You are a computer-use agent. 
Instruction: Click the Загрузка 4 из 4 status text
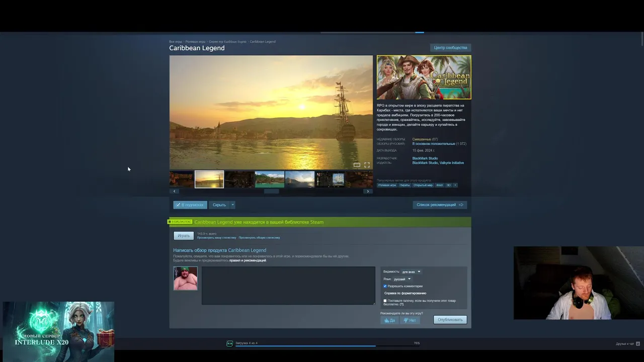pos(247,343)
